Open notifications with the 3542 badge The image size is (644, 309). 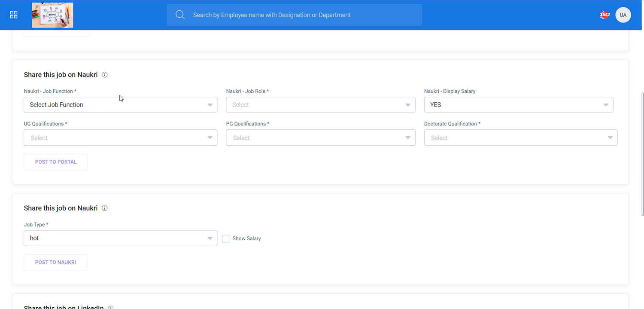[605, 15]
